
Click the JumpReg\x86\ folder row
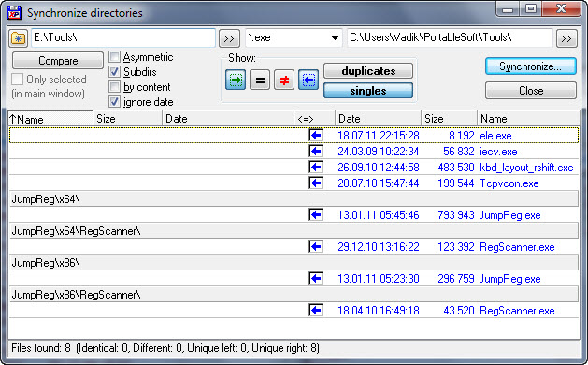[x=294, y=263]
